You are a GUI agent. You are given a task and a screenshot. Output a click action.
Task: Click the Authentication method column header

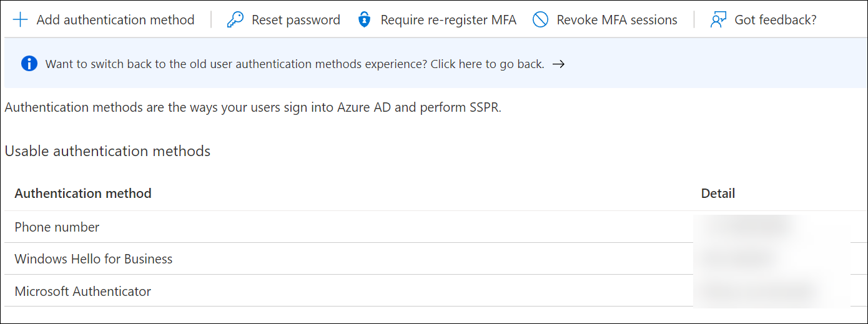(83, 194)
